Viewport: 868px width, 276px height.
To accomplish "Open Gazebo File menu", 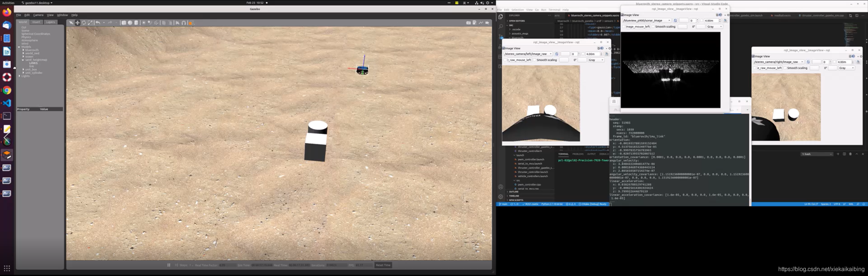I will tap(18, 15).
